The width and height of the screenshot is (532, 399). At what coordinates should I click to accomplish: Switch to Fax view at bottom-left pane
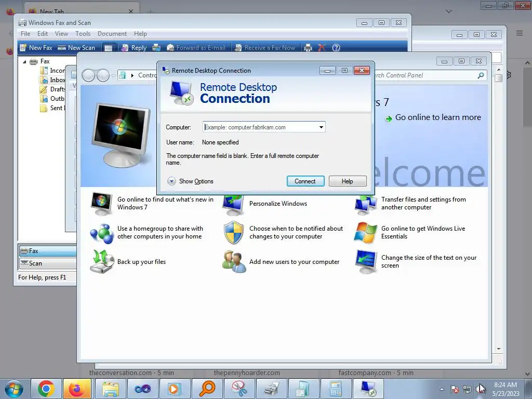(47, 251)
